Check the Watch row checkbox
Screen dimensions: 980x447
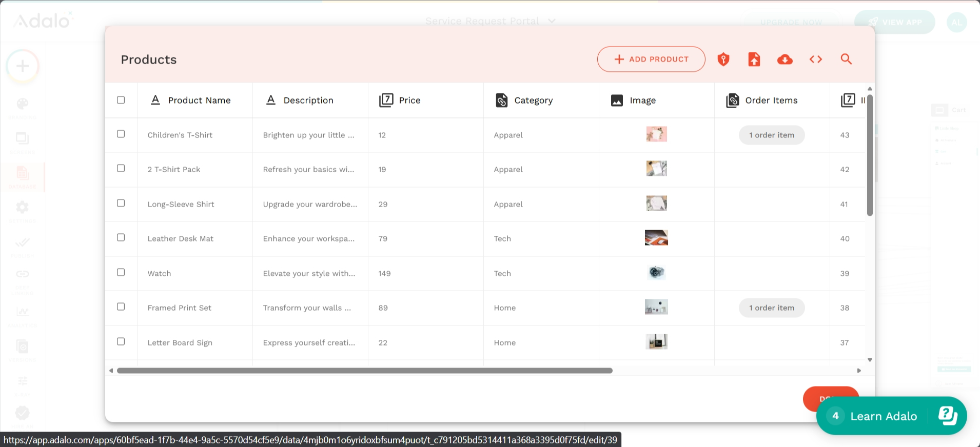(x=121, y=272)
